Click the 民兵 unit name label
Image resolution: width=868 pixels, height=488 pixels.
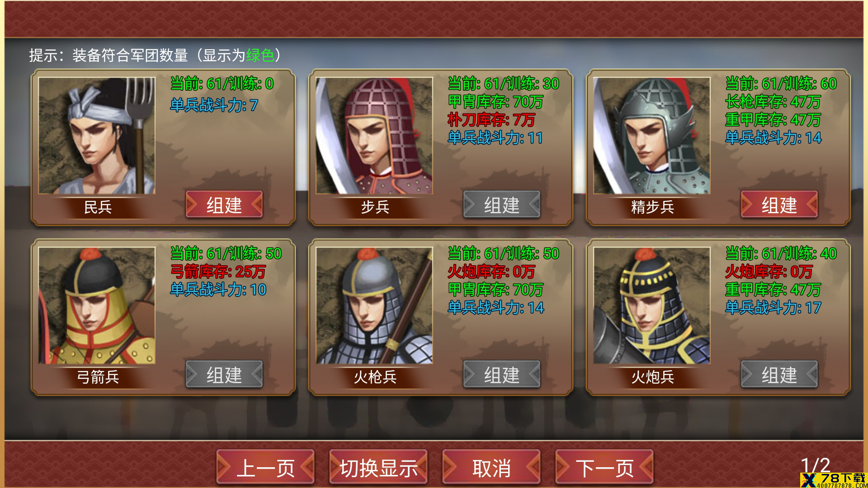(98, 207)
